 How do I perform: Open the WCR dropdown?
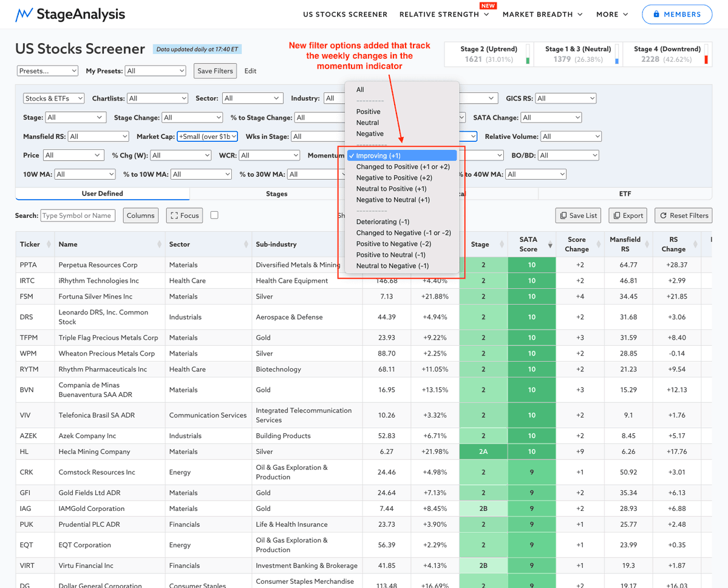point(270,155)
